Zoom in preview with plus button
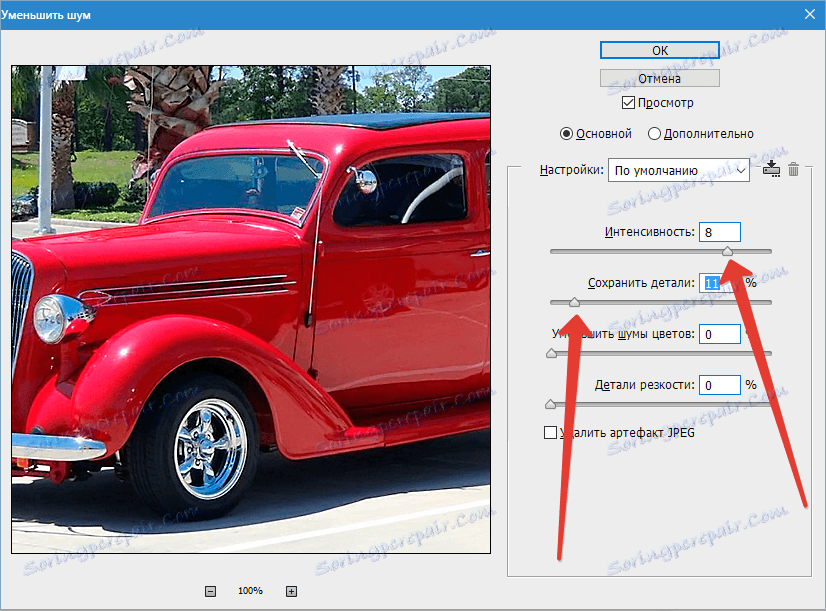 [292, 591]
